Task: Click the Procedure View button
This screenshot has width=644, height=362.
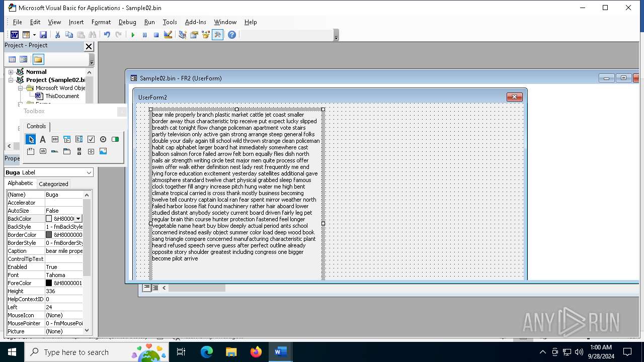Action: click(146, 288)
